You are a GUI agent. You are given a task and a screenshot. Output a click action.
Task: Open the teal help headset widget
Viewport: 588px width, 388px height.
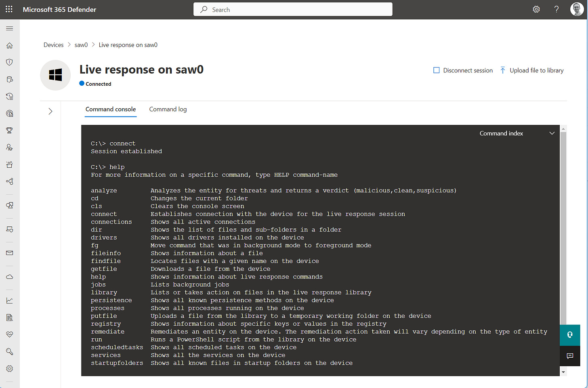click(570, 335)
